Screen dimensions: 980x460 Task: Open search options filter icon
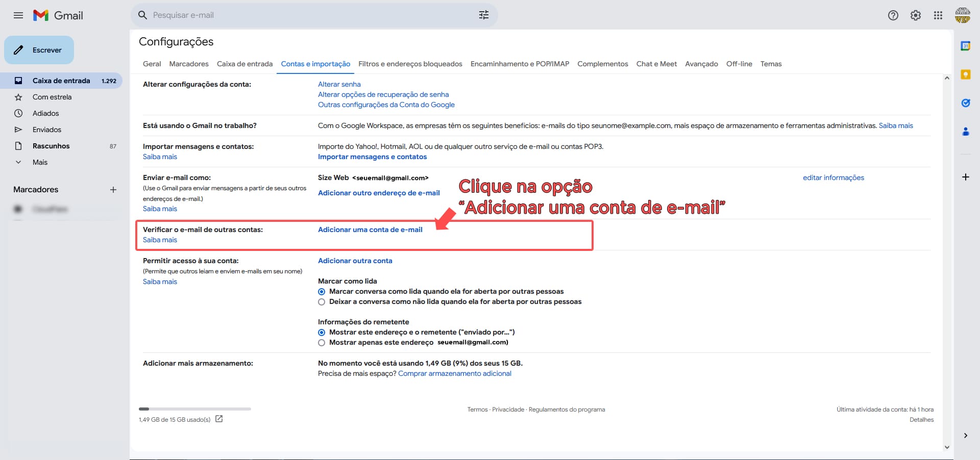[x=483, y=15]
